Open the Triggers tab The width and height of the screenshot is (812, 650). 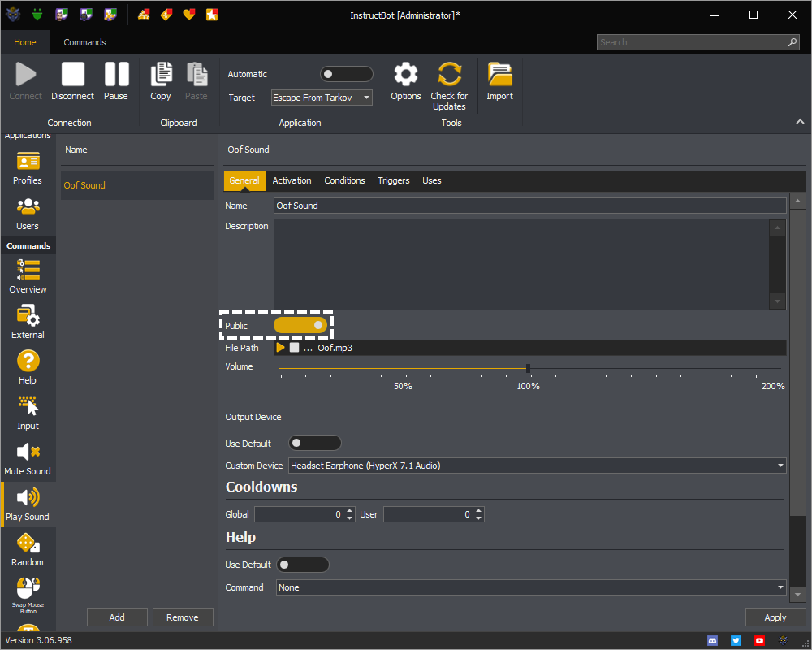tap(394, 180)
